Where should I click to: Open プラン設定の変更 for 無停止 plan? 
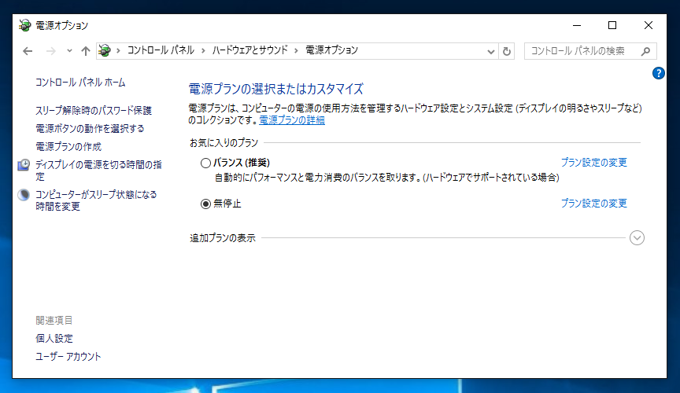(594, 203)
